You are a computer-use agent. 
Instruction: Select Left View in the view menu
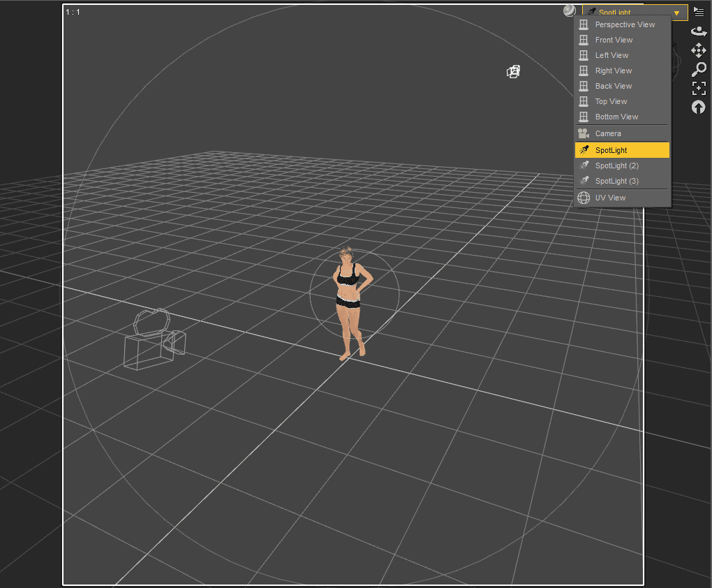[611, 55]
